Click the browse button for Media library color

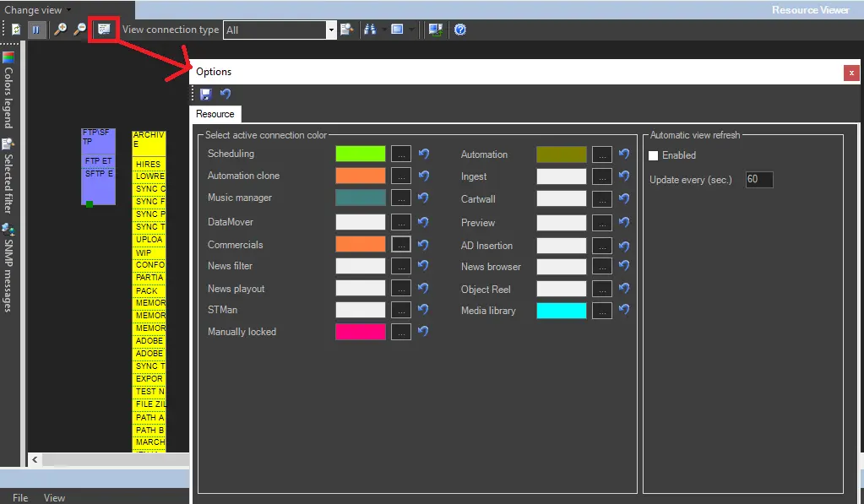point(602,311)
